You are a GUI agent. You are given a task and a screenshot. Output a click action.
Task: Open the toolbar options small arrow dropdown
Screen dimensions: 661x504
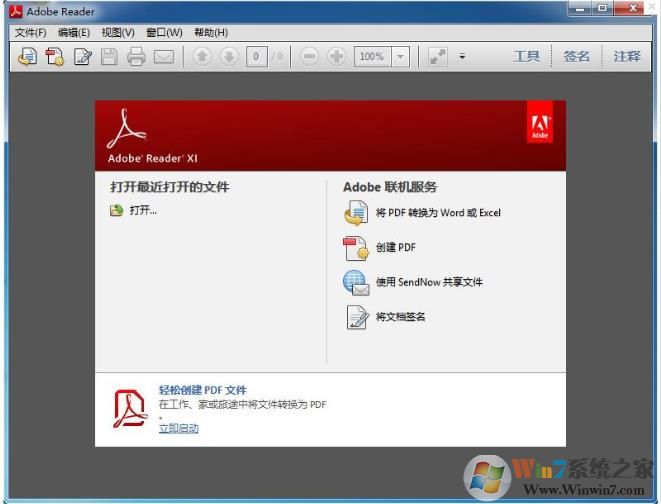[462, 56]
